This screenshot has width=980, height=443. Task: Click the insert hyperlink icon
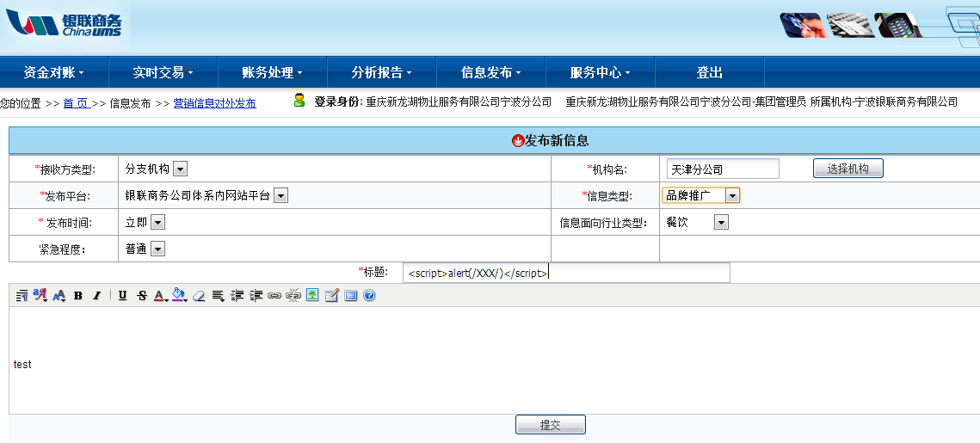[274, 296]
